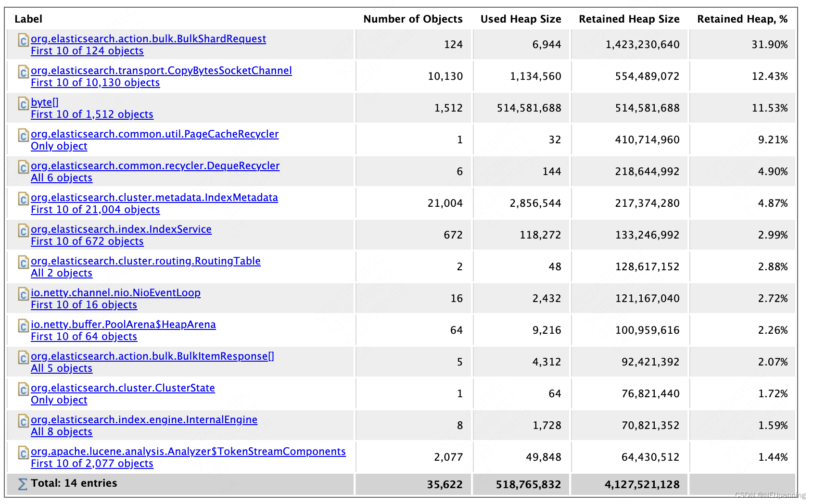The width and height of the screenshot is (813, 504).
Task: Select the 21,004 object count cell
Action: click(445, 203)
